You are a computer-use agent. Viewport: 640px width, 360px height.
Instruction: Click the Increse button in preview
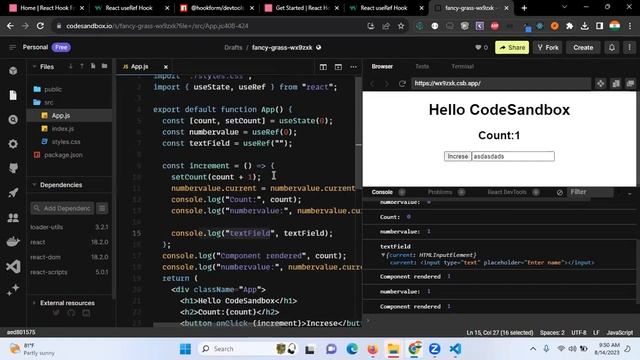(458, 156)
